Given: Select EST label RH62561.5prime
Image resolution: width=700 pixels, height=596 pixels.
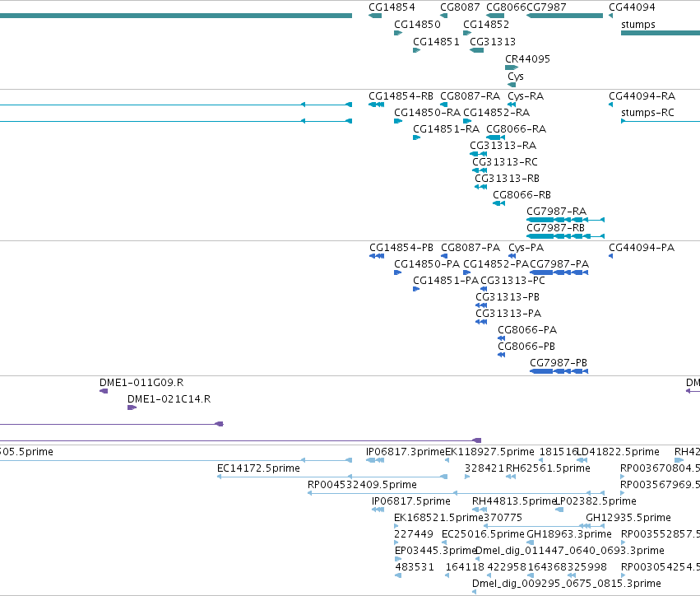Looking at the screenshot, I should click(x=548, y=468).
